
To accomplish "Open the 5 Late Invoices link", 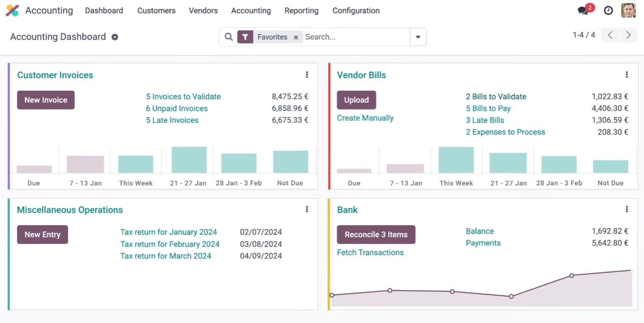I will [x=172, y=120].
